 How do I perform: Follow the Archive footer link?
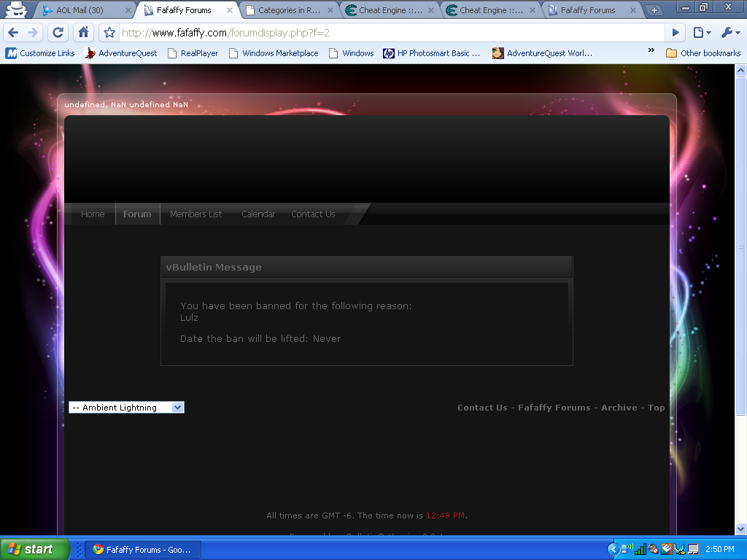point(619,408)
